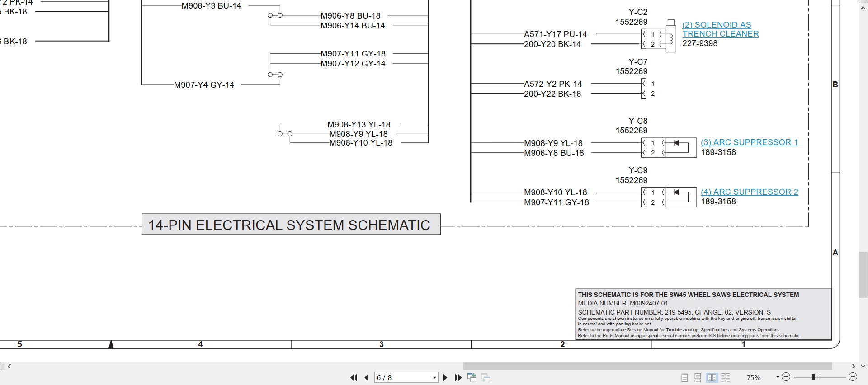Click the vertical scrollbar up arrow
Image resolution: width=868 pixels, height=385 pixels.
863,7
